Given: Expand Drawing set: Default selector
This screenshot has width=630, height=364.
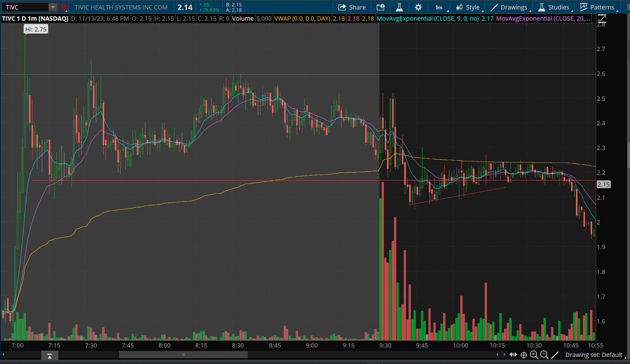Looking at the screenshot, I should coord(595,355).
